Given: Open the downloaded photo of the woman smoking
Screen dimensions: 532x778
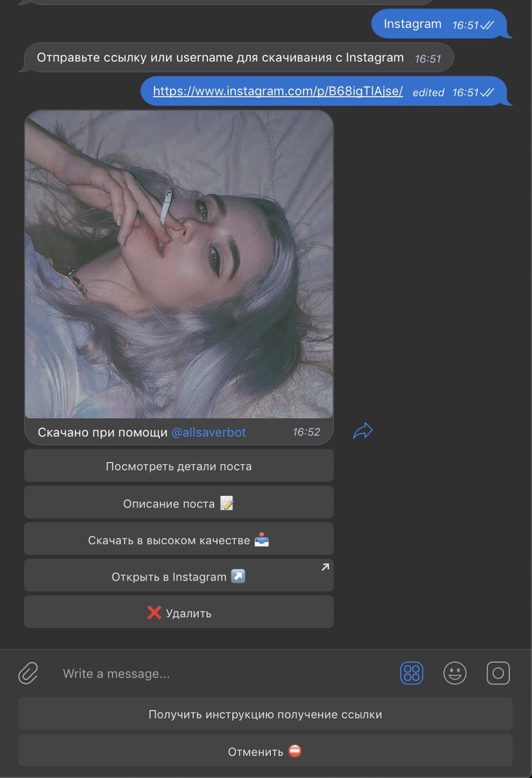Looking at the screenshot, I should click(x=179, y=264).
